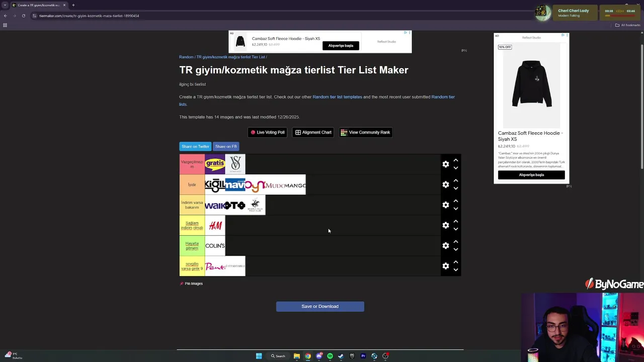Select the Mavi Jeans logo tile
Screen dimensions: 644x362
235,185
